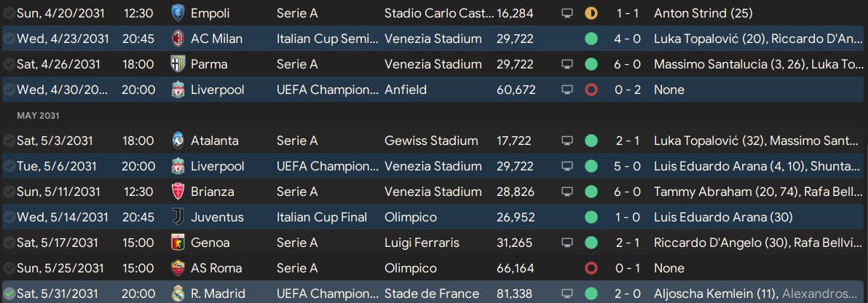Click the red loss indicator on AS Roma row
The height and width of the screenshot is (303, 868).
click(591, 268)
